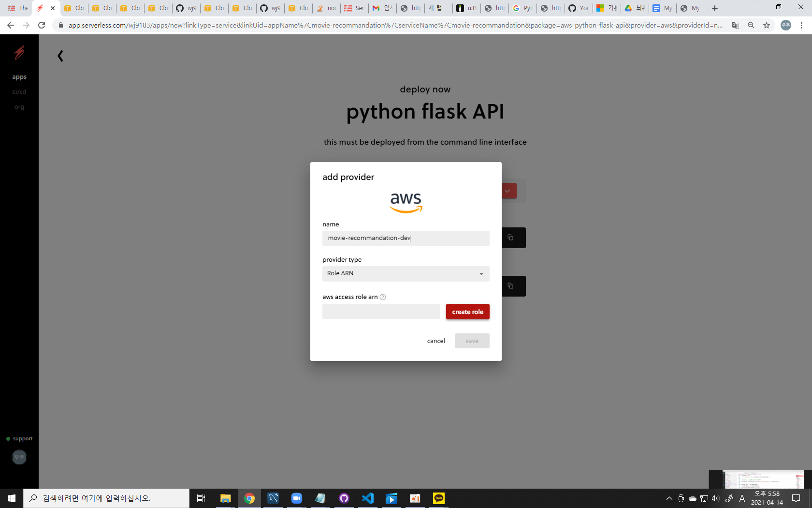Screen dimensions: 812x508
Task: Open the Chrome three-dot menu
Action: [801, 25]
